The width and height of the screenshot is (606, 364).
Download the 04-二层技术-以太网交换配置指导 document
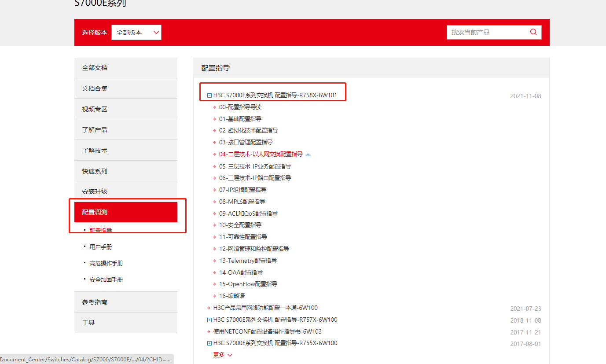click(x=308, y=154)
